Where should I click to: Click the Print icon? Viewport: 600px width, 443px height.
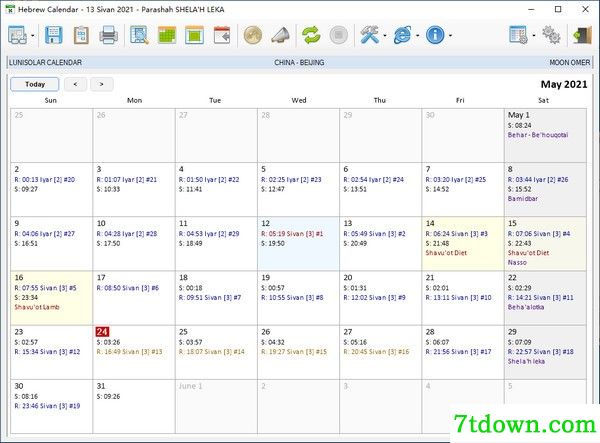[109, 35]
